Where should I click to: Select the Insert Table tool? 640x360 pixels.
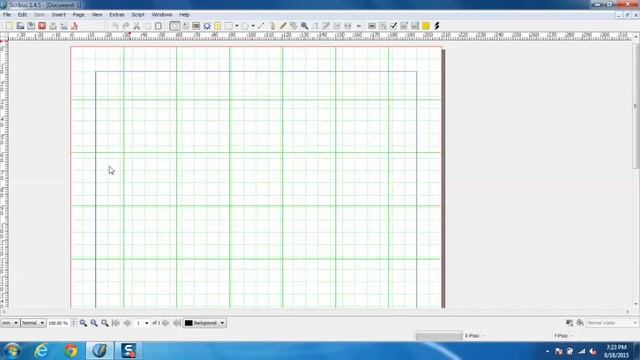pos(218,26)
